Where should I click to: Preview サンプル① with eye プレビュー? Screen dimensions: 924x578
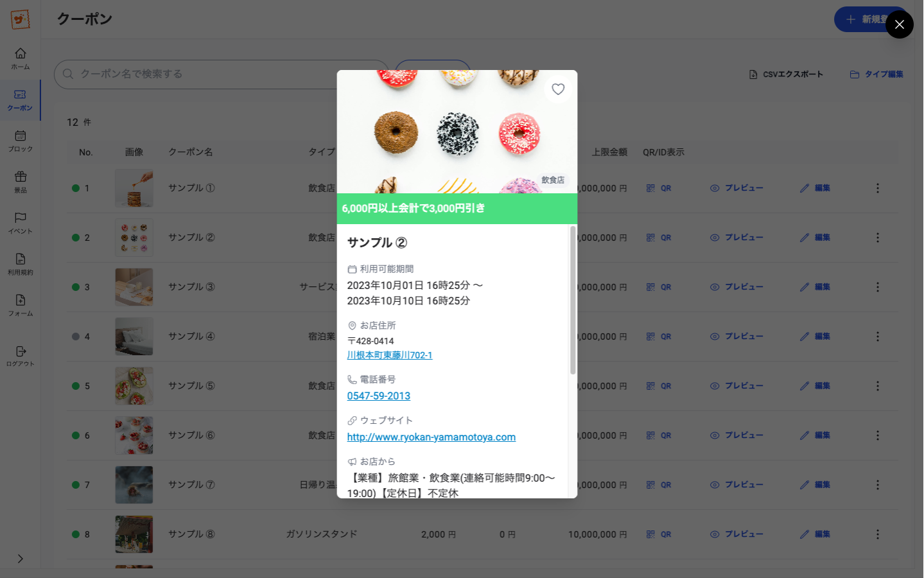737,188
